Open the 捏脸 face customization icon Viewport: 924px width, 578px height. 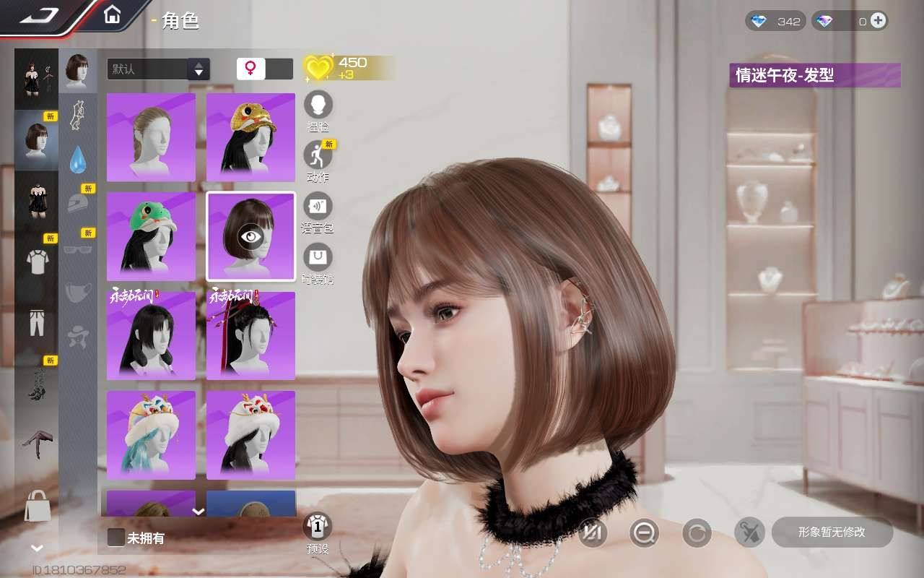(x=318, y=105)
